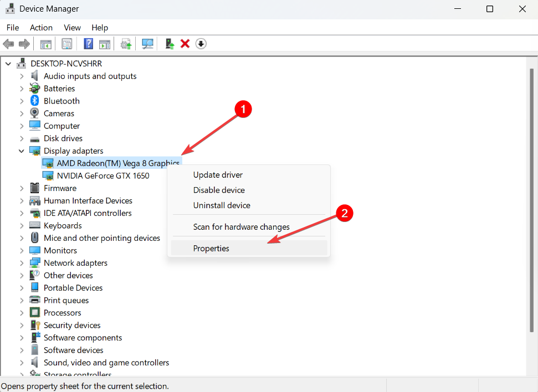
Task: Open the File menu
Action: pos(13,28)
